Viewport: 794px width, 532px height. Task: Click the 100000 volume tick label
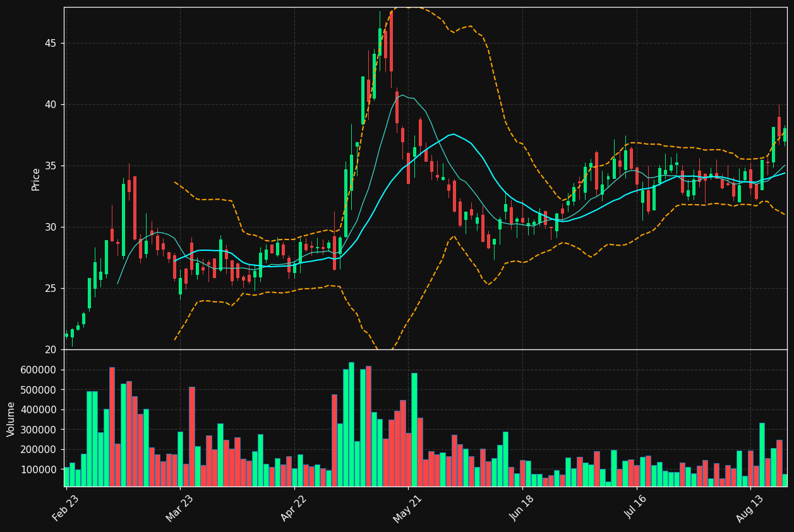pos(39,469)
